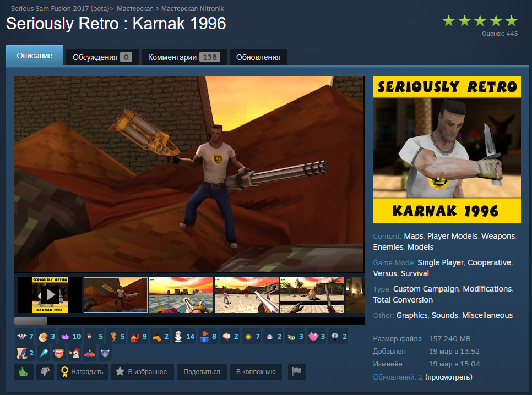Open the Обновления tab
532x395 pixels.
click(258, 57)
